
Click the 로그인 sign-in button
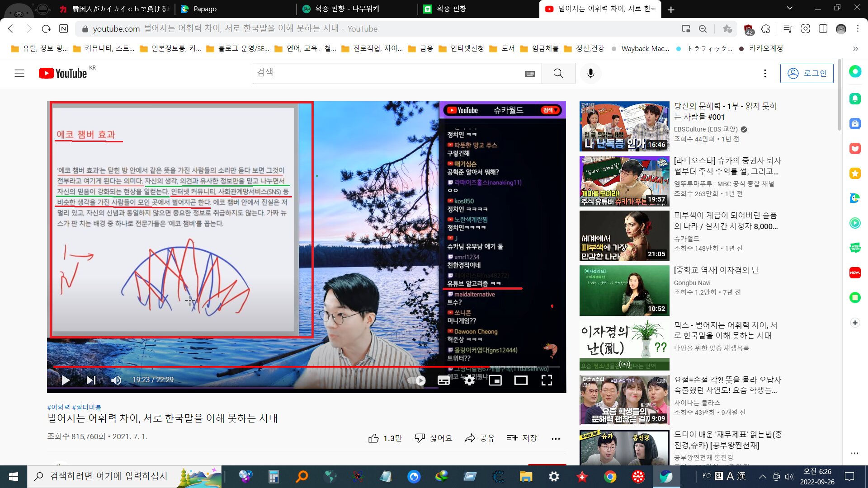(807, 73)
